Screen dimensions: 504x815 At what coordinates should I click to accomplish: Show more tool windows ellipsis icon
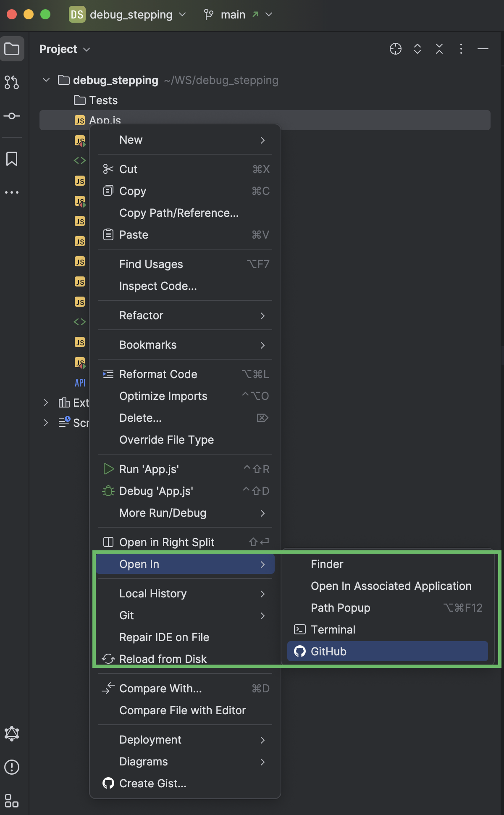click(12, 192)
